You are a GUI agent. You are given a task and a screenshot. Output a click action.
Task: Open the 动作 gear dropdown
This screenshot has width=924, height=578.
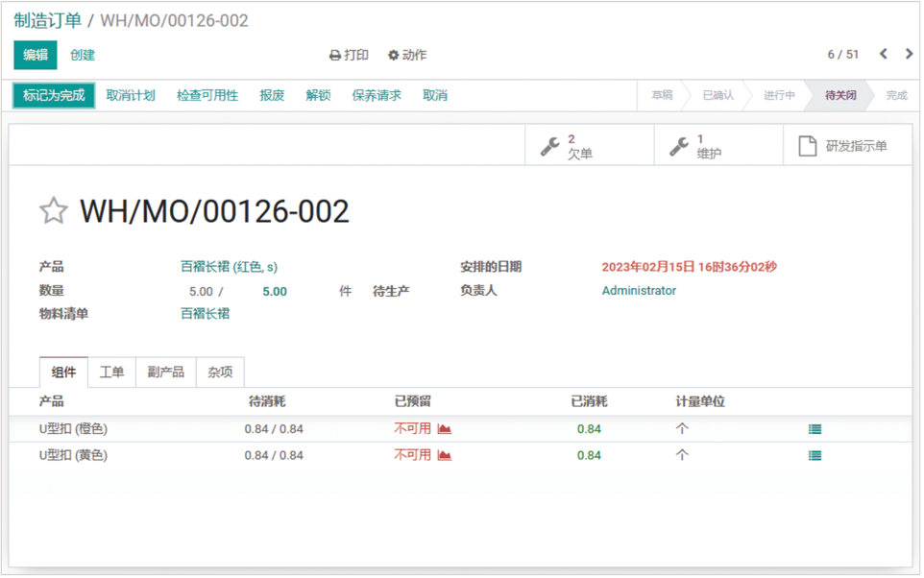click(407, 56)
